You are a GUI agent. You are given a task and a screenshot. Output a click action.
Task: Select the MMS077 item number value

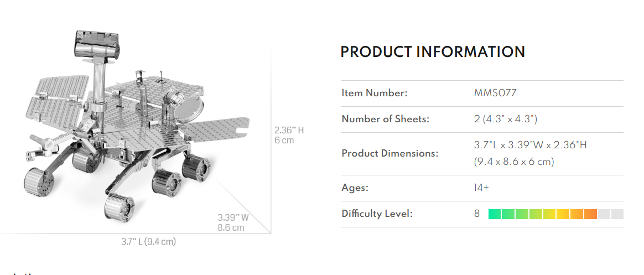(x=495, y=93)
